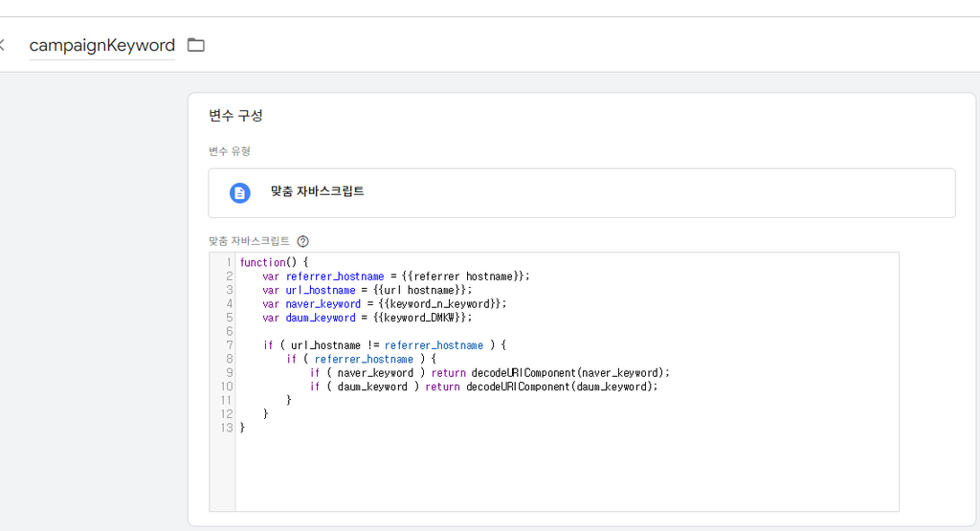Image resolution: width=980 pixels, height=531 pixels.
Task: Click line number 6 in the gutter
Action: 230,331
